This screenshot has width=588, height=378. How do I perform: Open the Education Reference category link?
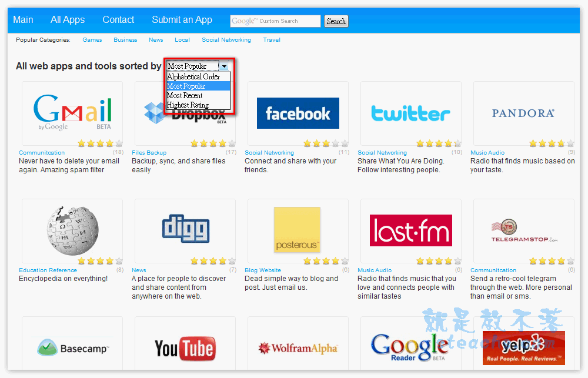(48, 270)
